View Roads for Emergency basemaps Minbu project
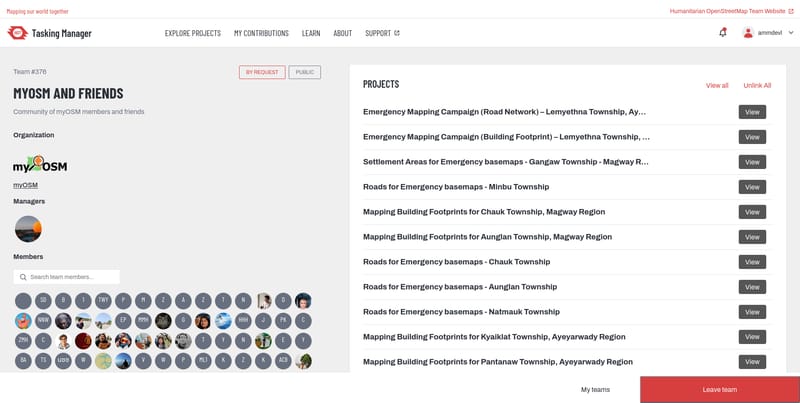 tap(752, 187)
